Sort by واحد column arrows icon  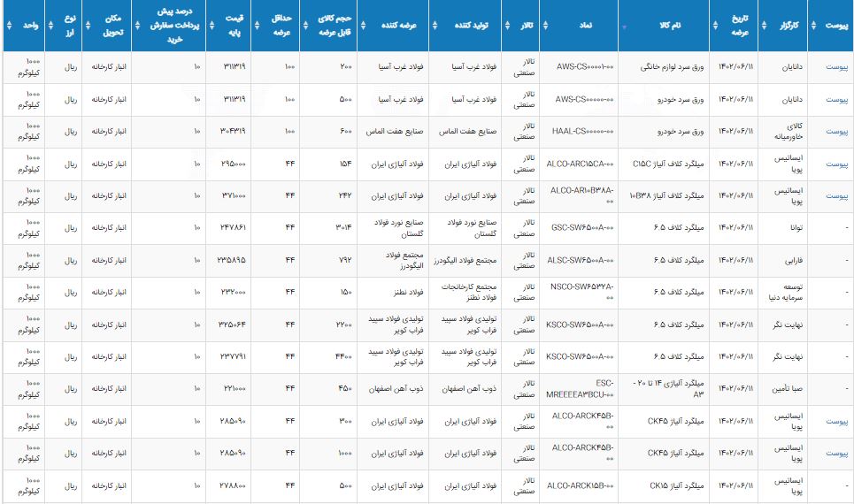(9, 26)
